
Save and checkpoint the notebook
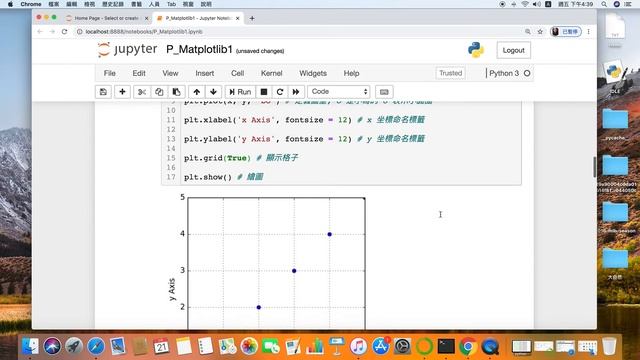pos(103,92)
